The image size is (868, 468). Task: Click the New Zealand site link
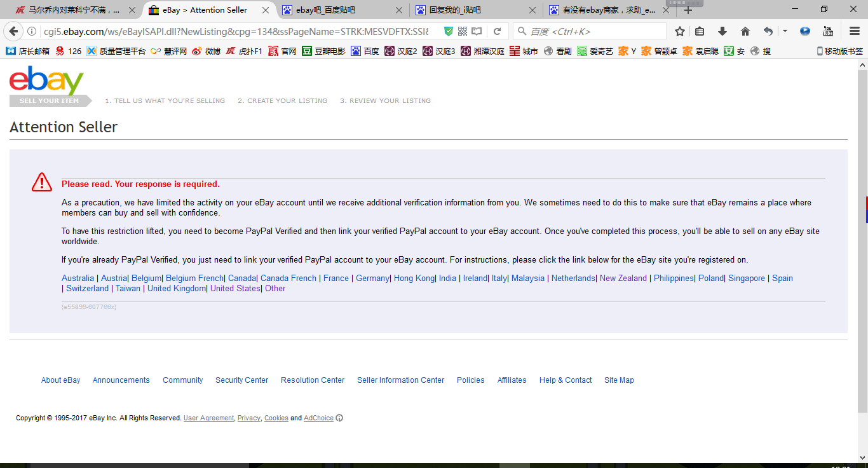(623, 278)
